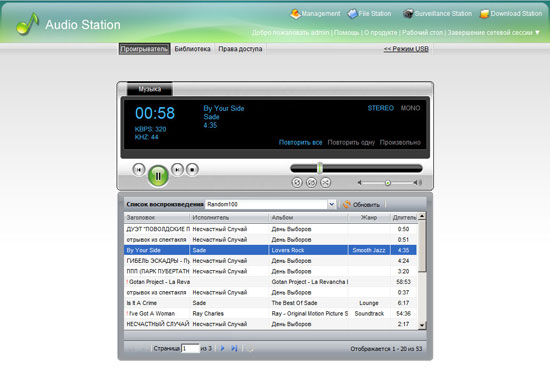This screenshot has width=550, height=372.
Task: Open the Помощь link
Action: pos(347,33)
